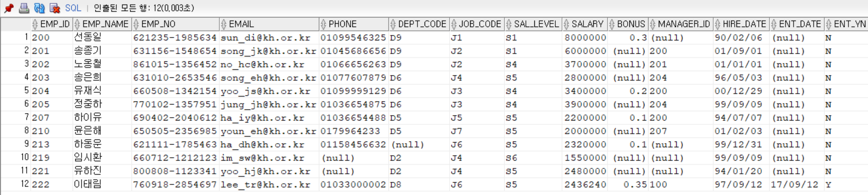The width and height of the screenshot is (868, 195).
Task: Select row number 1 in the grid
Action: (x=16, y=37)
